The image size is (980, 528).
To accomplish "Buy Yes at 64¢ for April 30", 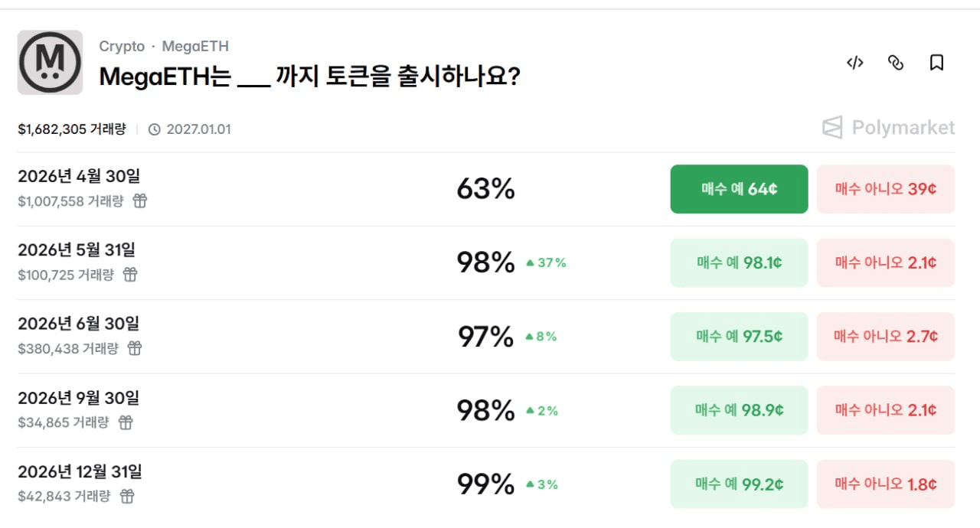I will click(739, 189).
